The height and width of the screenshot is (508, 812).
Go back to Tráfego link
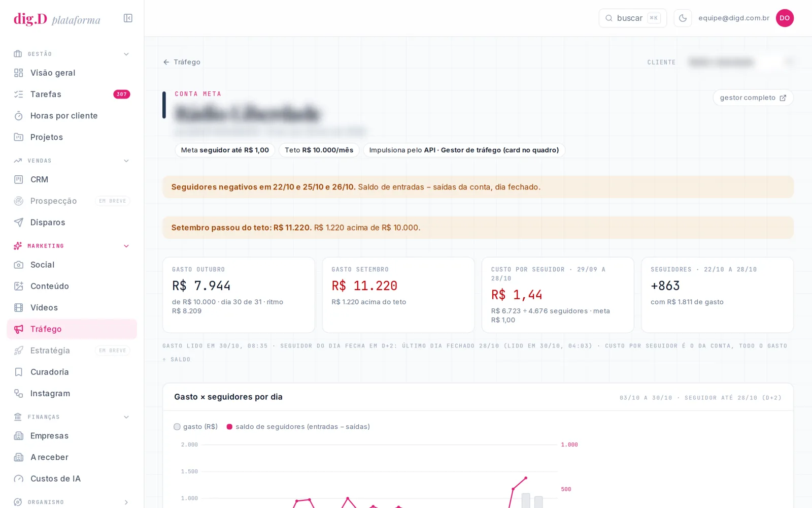coord(182,62)
